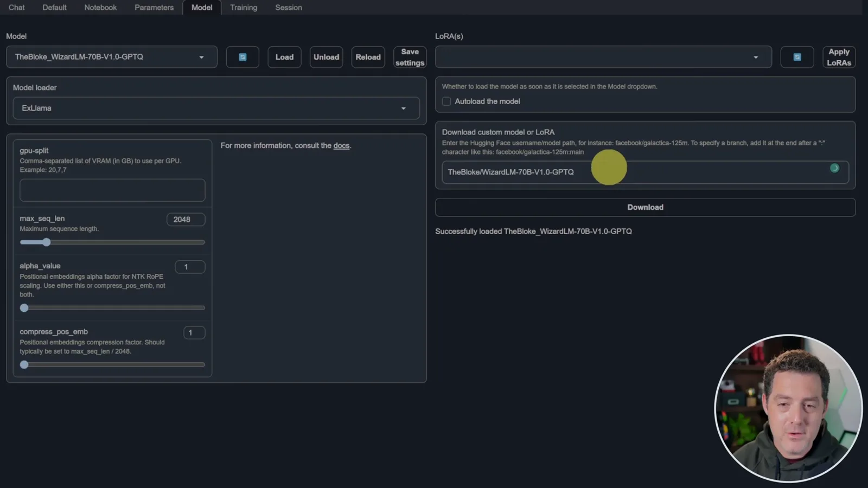Image resolution: width=868 pixels, height=488 pixels.
Task: Click the max_seq_len slider handle
Action: click(x=47, y=242)
